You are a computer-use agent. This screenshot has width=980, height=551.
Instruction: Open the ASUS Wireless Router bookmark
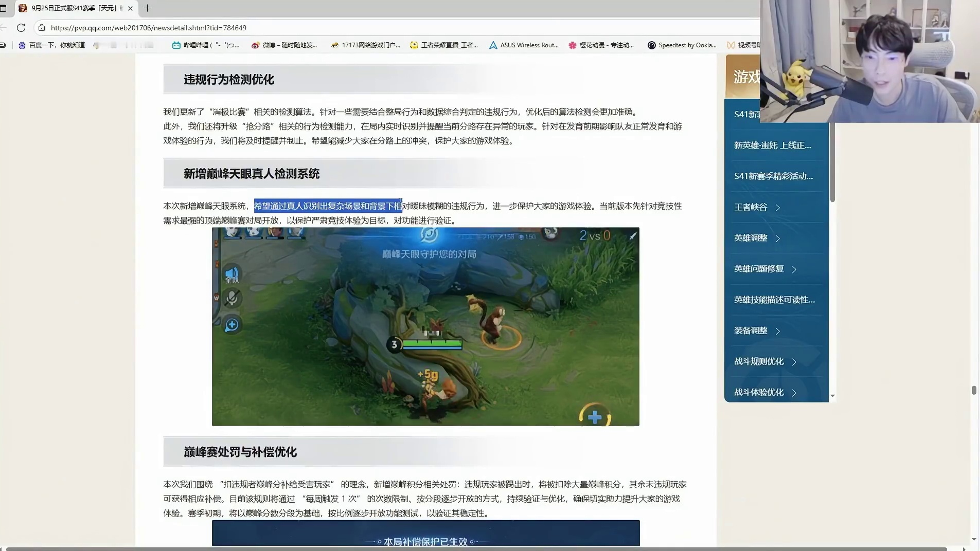click(524, 45)
